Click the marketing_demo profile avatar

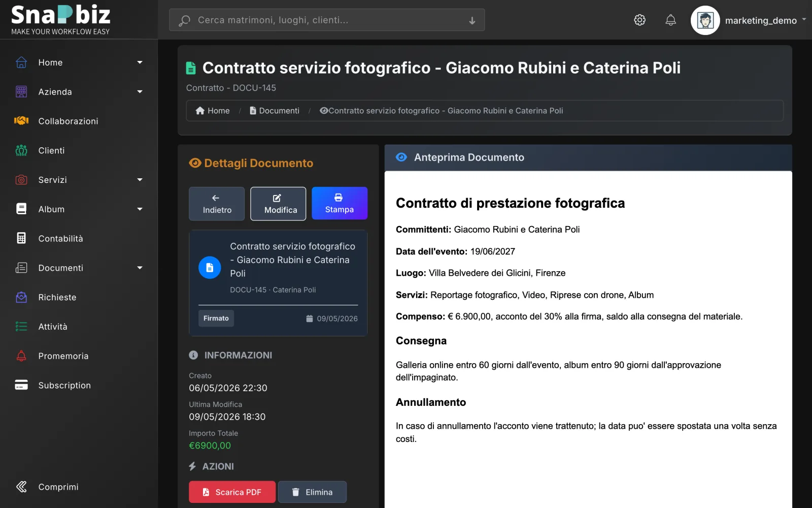pyautogui.click(x=705, y=20)
